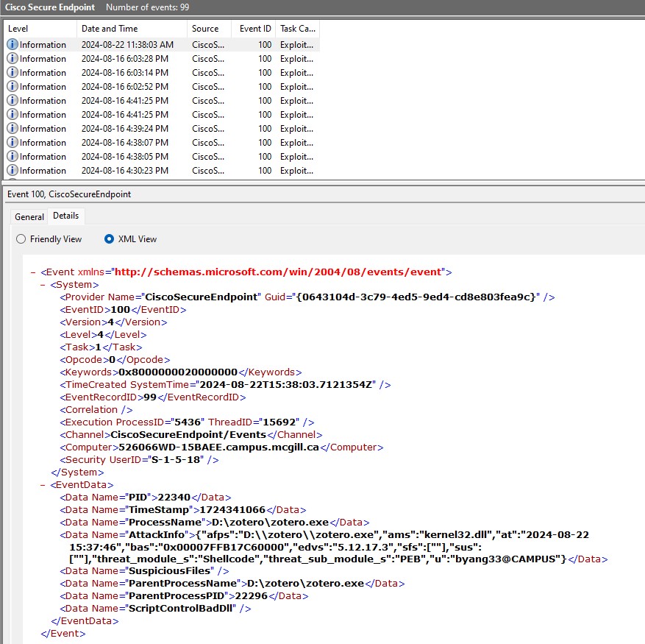Select event dated 2024-08-16 6:03:28 PM
Screen dimensions: 645x644
pos(162,58)
